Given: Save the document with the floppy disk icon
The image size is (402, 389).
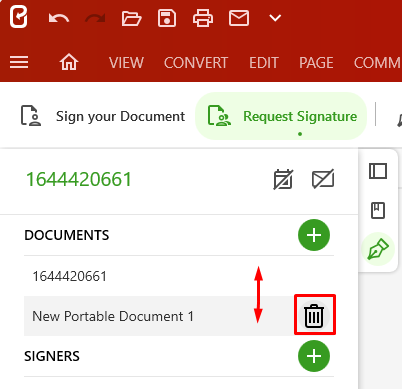Looking at the screenshot, I should point(167,18).
